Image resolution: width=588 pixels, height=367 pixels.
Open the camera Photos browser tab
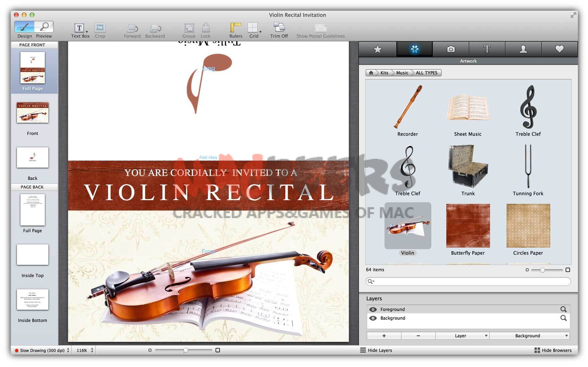(x=451, y=49)
